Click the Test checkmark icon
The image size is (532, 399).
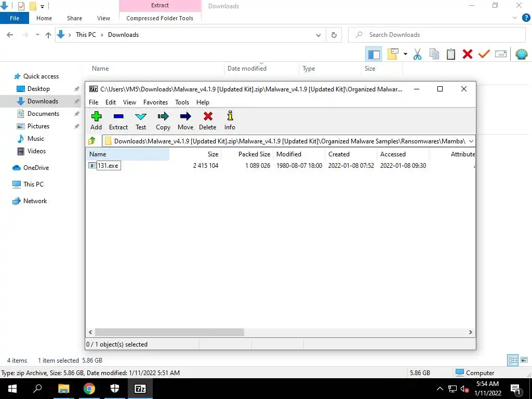point(141,116)
